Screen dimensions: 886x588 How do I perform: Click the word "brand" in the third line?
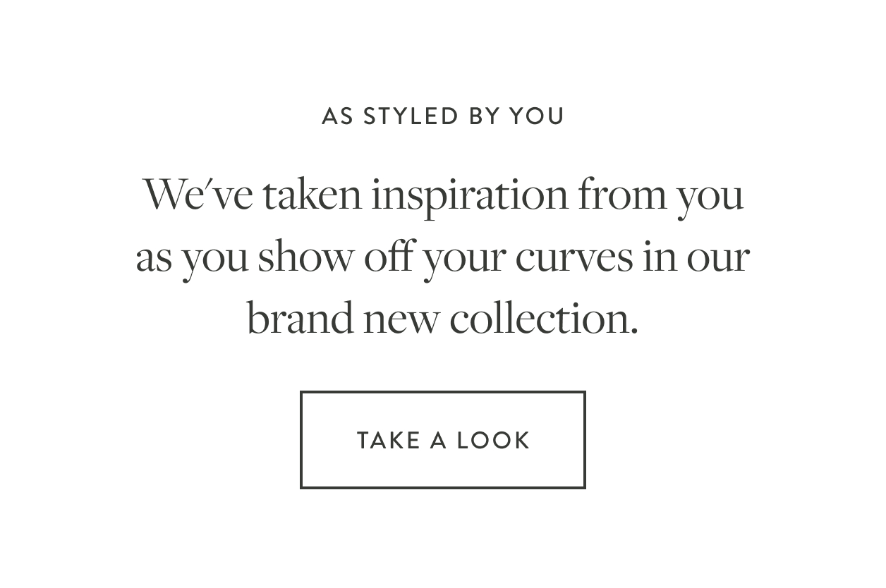click(x=300, y=319)
